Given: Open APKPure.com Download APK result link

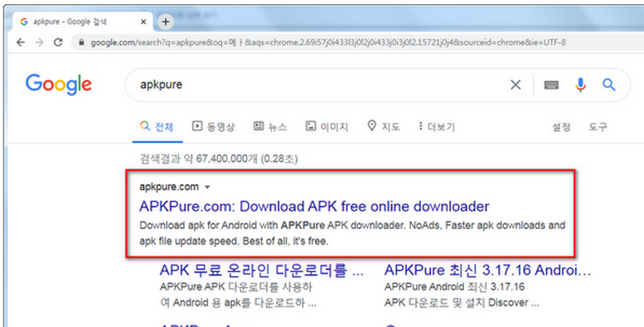Looking at the screenshot, I should (314, 206).
